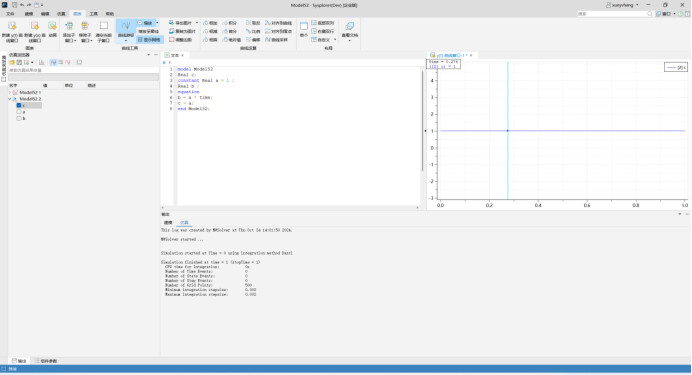The width and height of the screenshot is (692, 375).
Task: Open the export picture dropdown arrow
Action: tap(197, 23)
